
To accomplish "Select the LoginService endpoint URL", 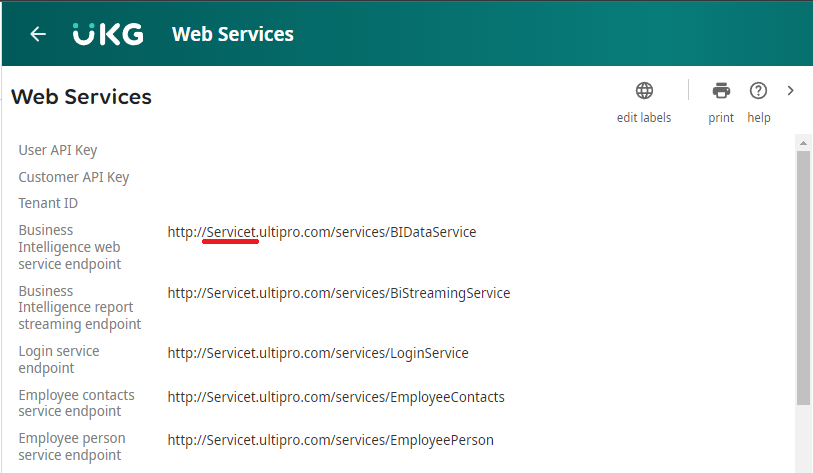I will [x=318, y=353].
